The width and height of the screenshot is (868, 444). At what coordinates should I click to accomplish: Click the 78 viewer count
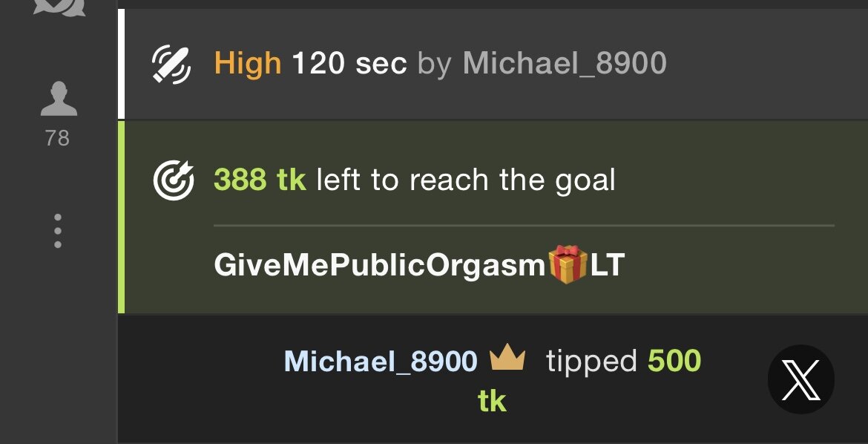coord(58,138)
